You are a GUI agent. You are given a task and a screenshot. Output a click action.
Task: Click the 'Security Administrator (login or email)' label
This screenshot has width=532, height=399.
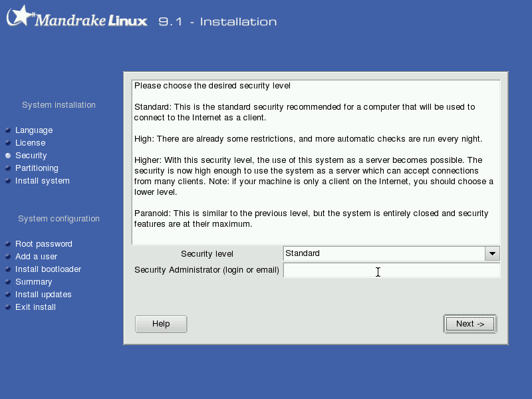pos(207,270)
